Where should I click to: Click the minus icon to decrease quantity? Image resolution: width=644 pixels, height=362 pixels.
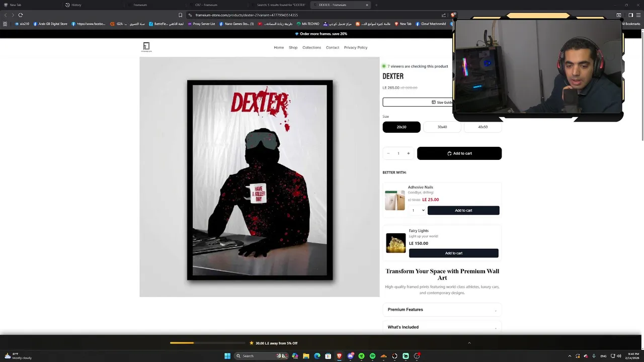388,153
